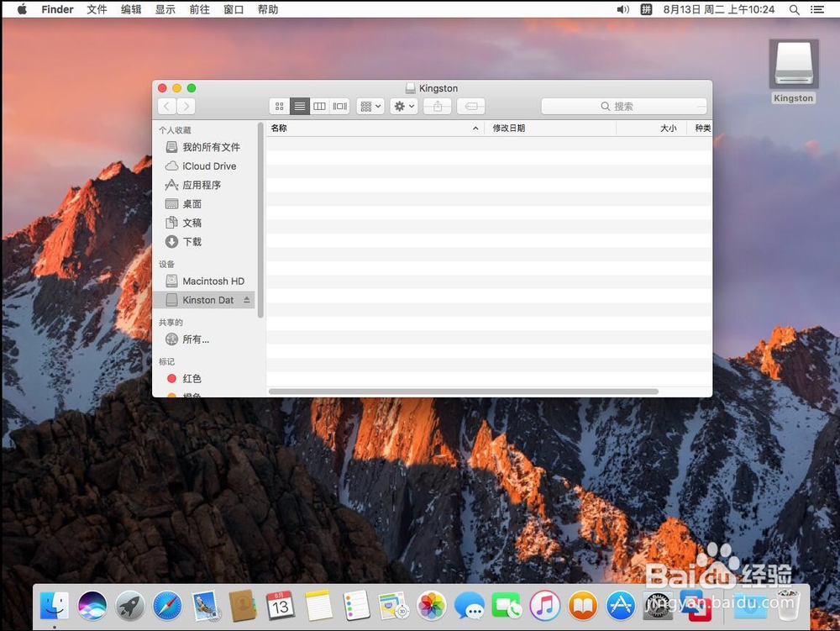Click the horizontal scrollbar in file list
The image size is (840, 631).
(464, 392)
